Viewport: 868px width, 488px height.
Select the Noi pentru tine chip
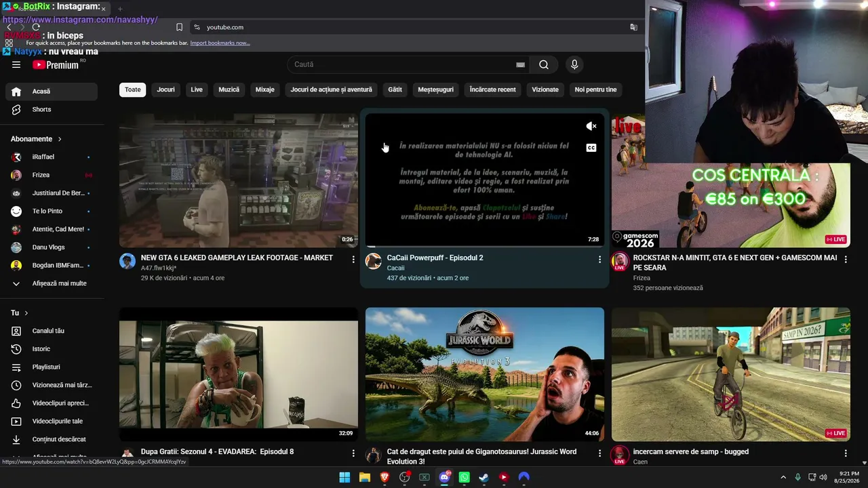[596, 89]
